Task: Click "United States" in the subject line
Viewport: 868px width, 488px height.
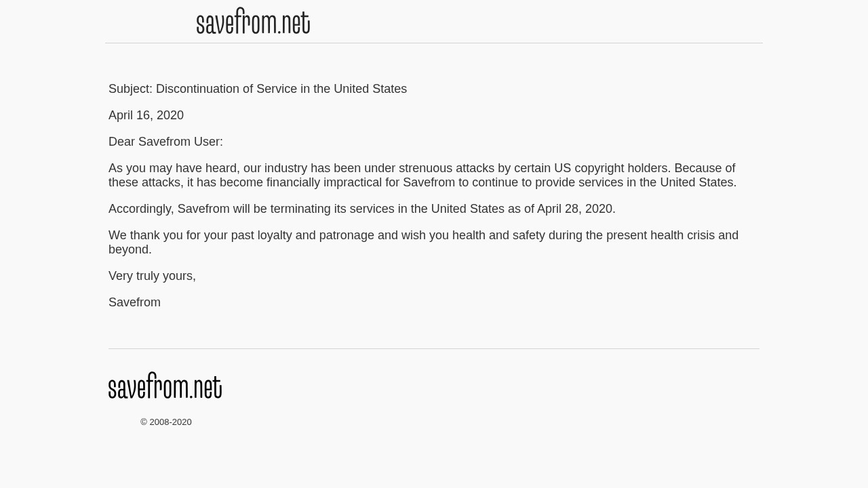Action: 370,89
